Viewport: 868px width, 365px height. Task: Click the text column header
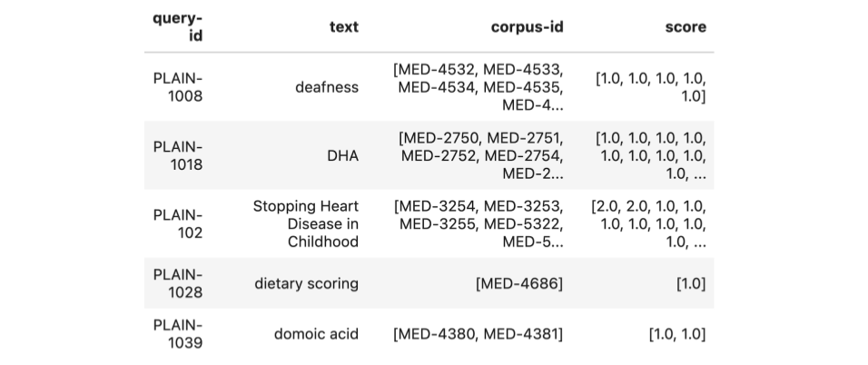click(x=343, y=27)
